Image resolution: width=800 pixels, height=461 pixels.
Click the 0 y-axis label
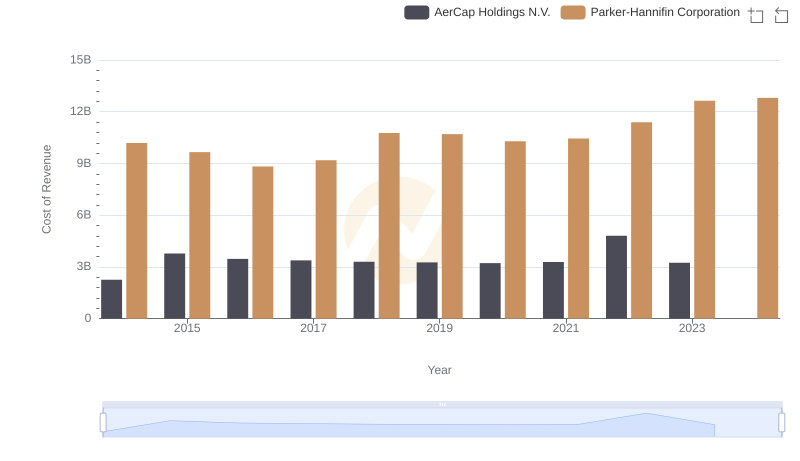tap(88, 318)
